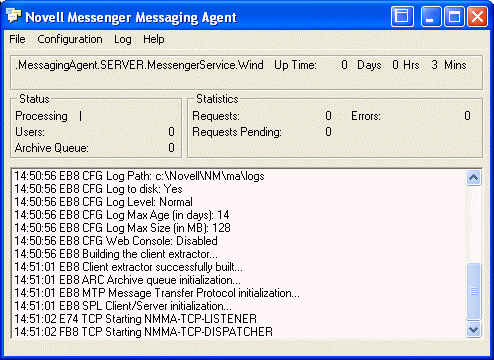Image resolution: width=494 pixels, height=360 pixels.
Task: Open the Log menu
Action: click(x=123, y=39)
